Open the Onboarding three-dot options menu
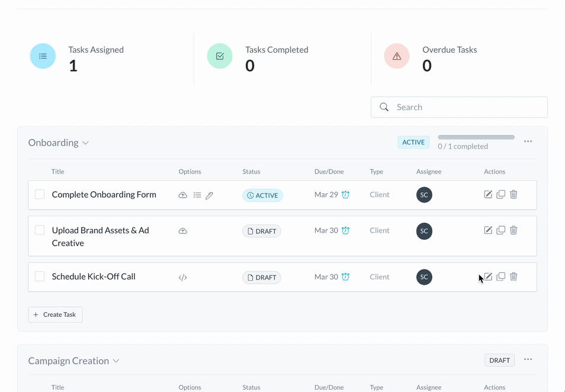565x392 pixels. (528, 142)
